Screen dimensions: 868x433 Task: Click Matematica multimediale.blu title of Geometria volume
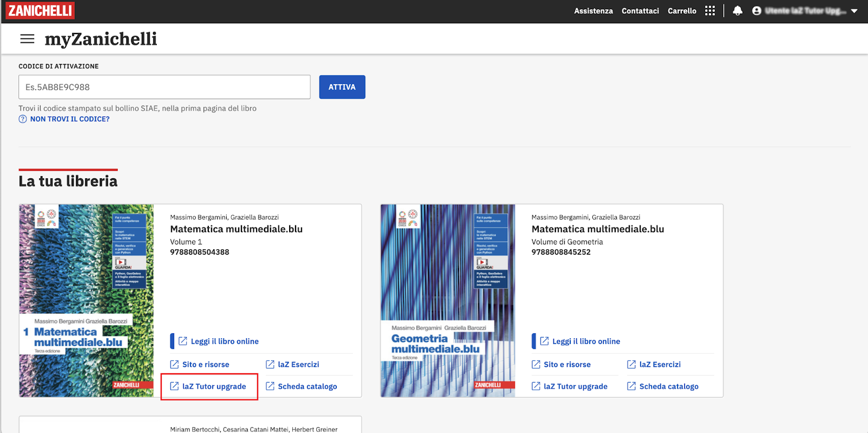598,229
